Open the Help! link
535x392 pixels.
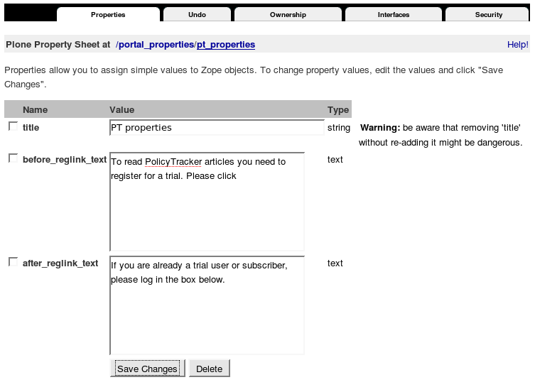coord(517,44)
